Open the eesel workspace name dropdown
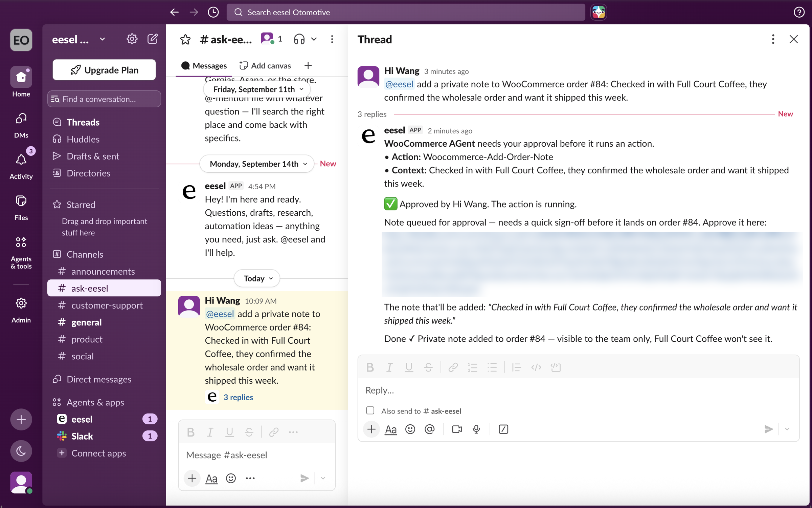This screenshot has width=812, height=508. (79, 39)
